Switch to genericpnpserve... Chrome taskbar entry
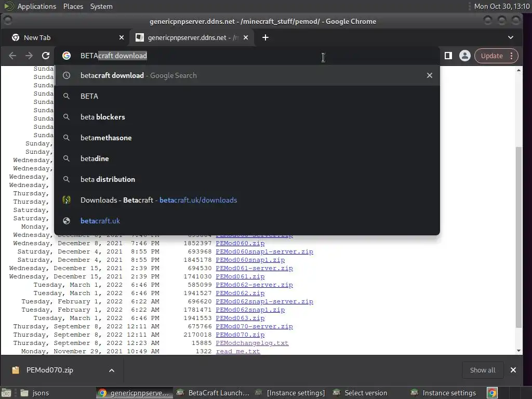The image size is (532, 399). pos(135,393)
